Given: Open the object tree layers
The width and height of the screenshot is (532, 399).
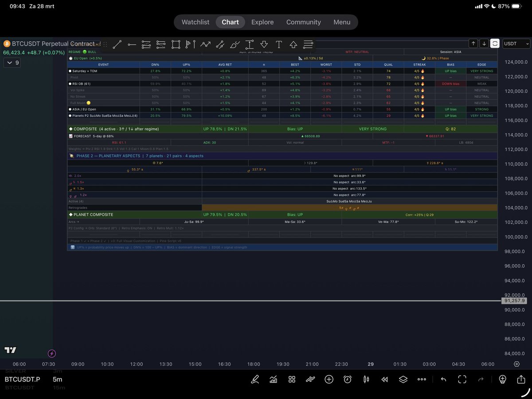Looking at the screenshot, I should pyautogui.click(x=403, y=379).
